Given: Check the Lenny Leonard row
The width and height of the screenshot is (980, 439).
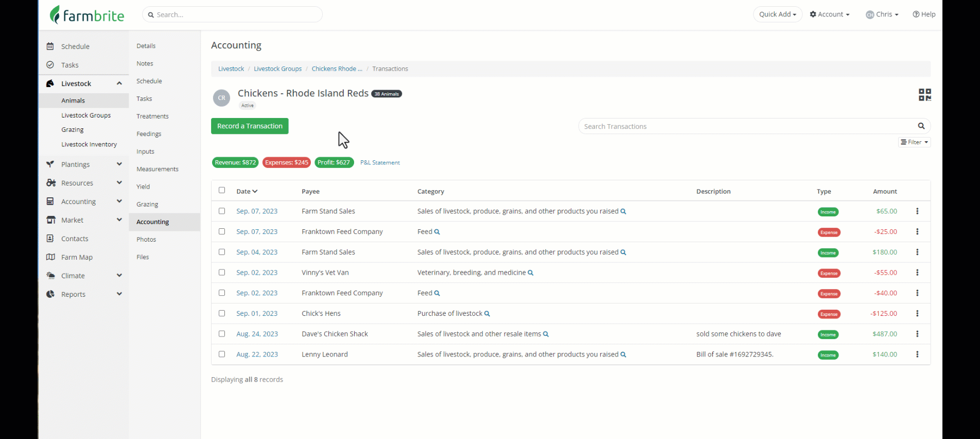Looking at the screenshot, I should click(222, 354).
